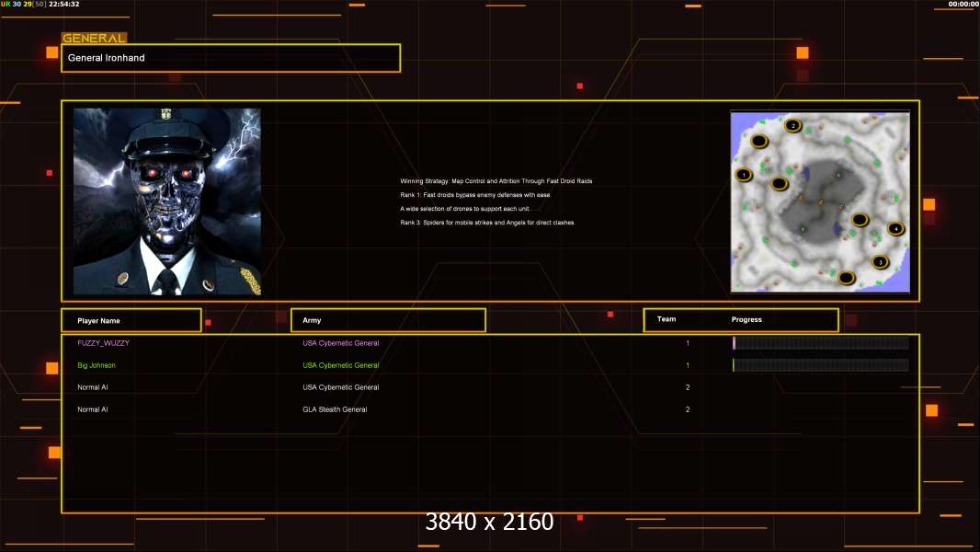Viewport: 980px width, 552px height.
Task: Click the Rank 3 Spiders and Angels line
Action: click(x=487, y=223)
